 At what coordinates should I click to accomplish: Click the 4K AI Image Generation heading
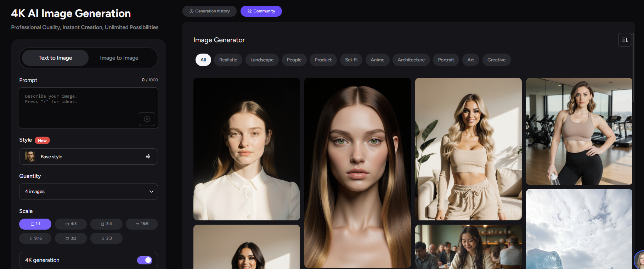(x=71, y=13)
